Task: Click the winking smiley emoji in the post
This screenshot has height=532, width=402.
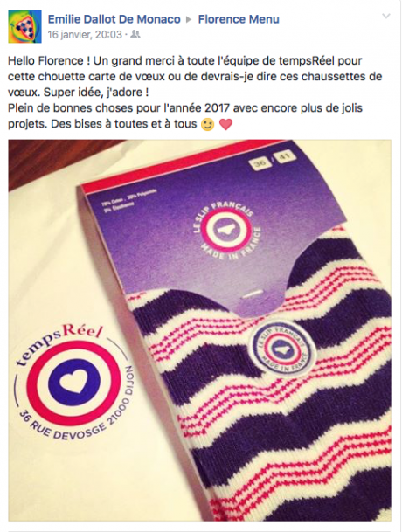Action: click(207, 125)
